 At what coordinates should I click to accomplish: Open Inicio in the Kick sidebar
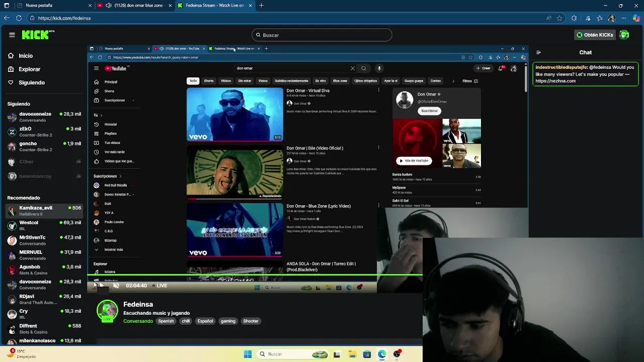tap(43, 56)
